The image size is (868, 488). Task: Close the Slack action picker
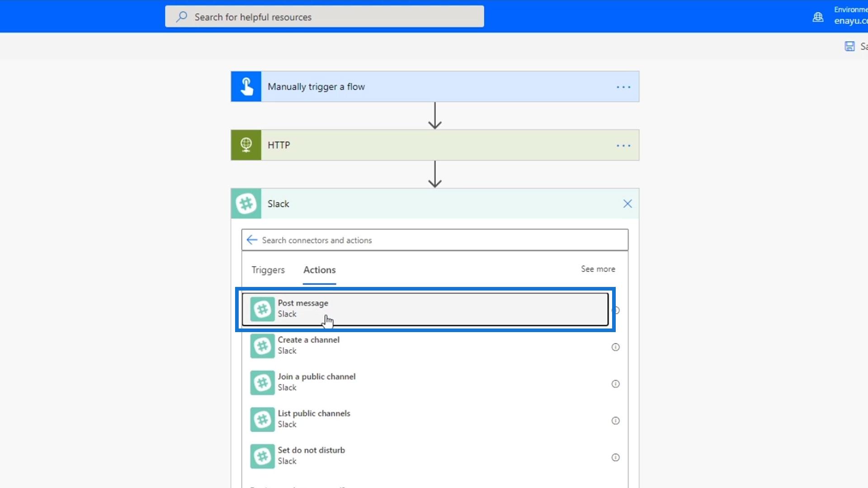click(x=627, y=204)
